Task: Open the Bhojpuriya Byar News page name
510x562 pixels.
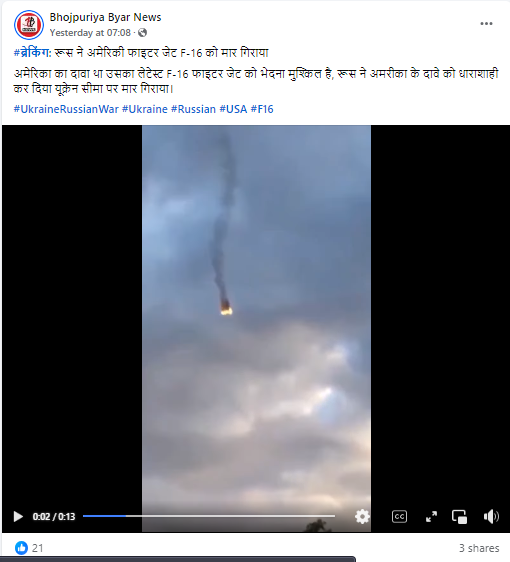Action: coord(105,17)
